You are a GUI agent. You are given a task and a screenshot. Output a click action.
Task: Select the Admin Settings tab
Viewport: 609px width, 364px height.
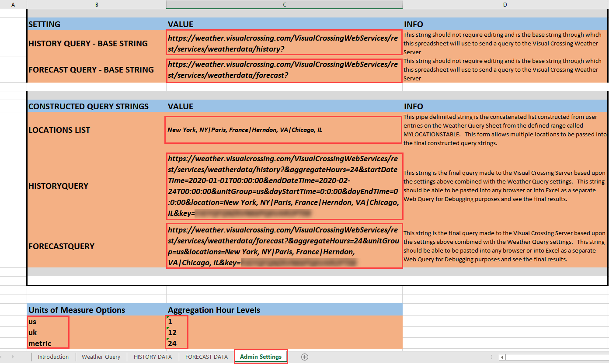[261, 357]
